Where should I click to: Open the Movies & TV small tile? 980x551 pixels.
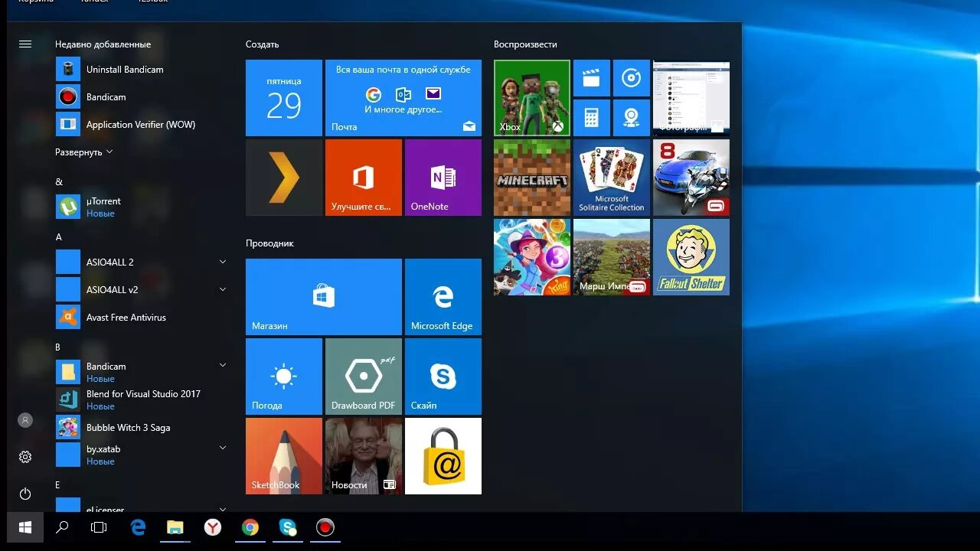tap(592, 78)
